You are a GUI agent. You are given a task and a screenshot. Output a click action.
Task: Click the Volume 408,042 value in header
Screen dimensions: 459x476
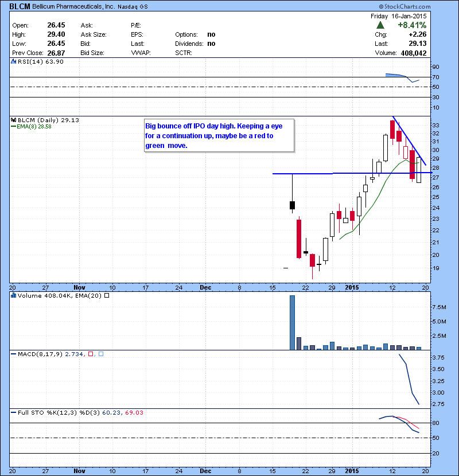point(414,53)
